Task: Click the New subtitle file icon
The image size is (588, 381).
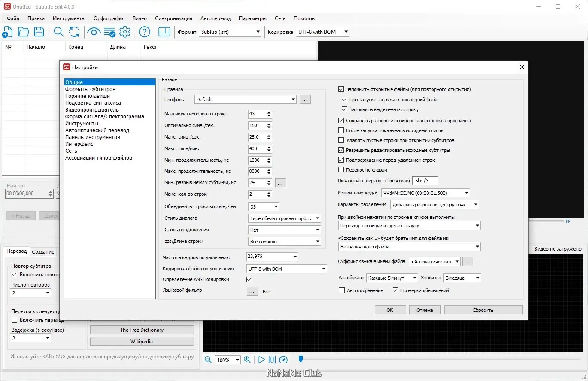Action: click(7, 32)
